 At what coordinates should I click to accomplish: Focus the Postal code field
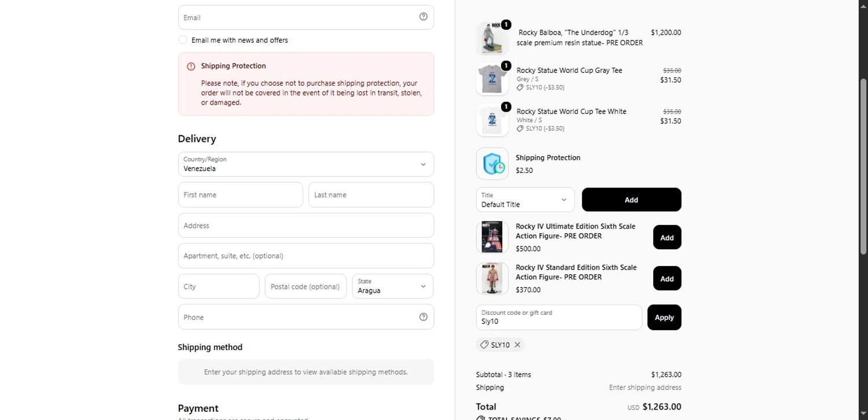click(x=306, y=286)
